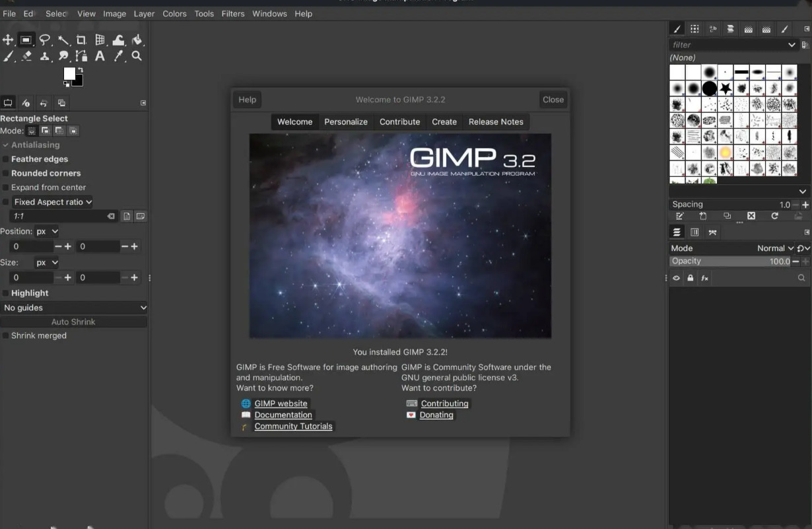
Task: Select the Eraser tool
Action: point(26,56)
